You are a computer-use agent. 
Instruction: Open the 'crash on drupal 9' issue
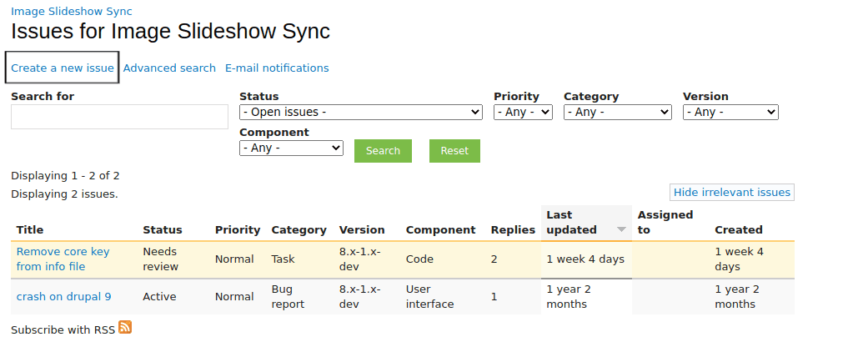click(63, 296)
